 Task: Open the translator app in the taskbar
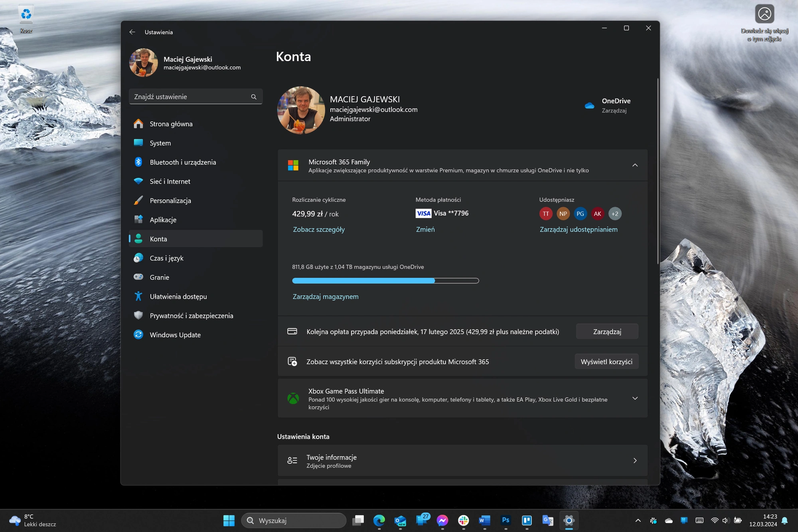click(548, 520)
